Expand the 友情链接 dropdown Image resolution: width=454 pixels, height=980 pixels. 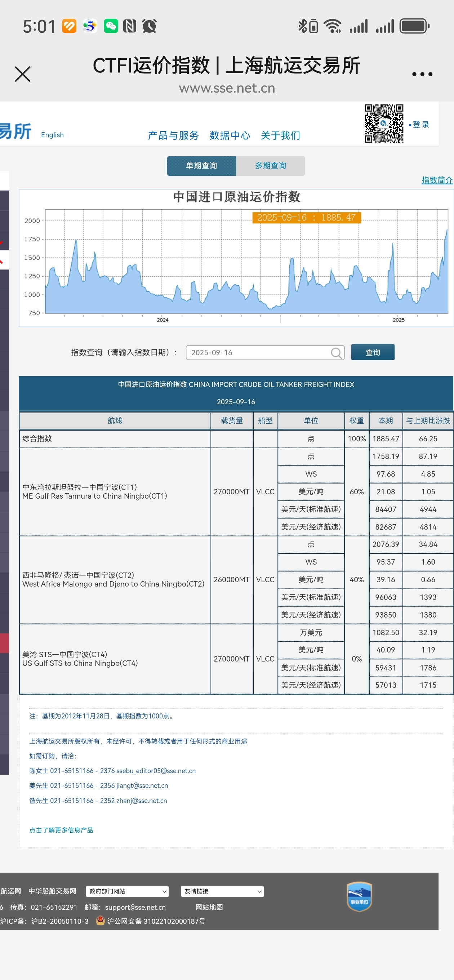(x=222, y=891)
